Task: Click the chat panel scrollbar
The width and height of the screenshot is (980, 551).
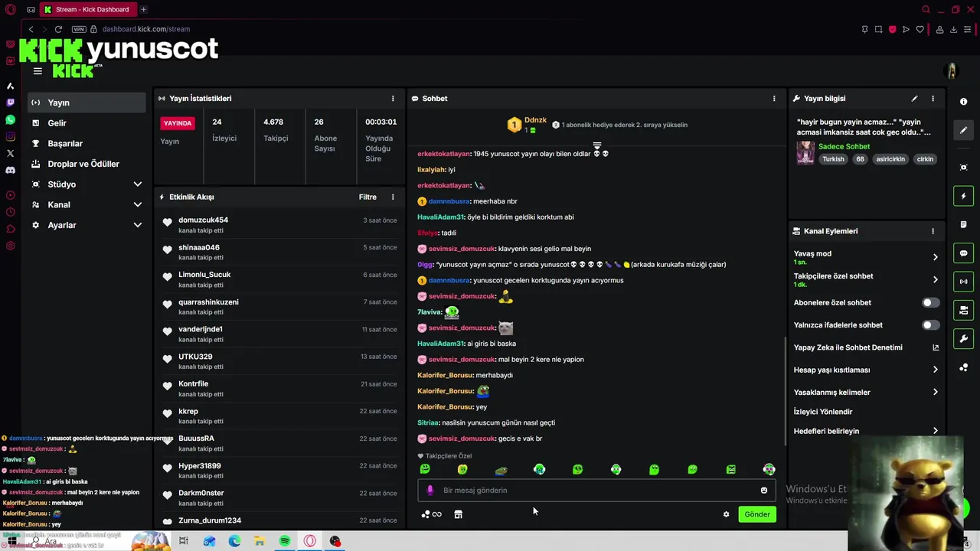Action: (x=784, y=390)
